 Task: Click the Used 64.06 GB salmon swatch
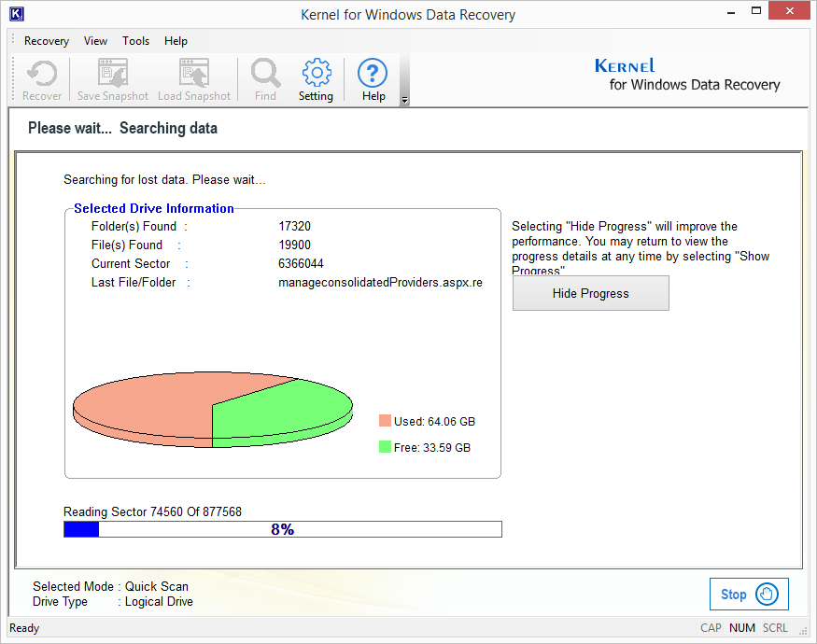click(x=385, y=421)
